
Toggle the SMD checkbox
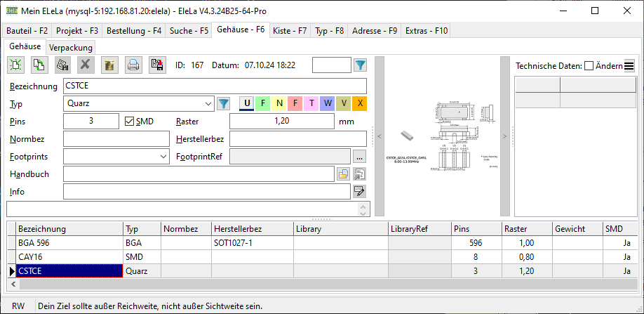click(x=128, y=121)
